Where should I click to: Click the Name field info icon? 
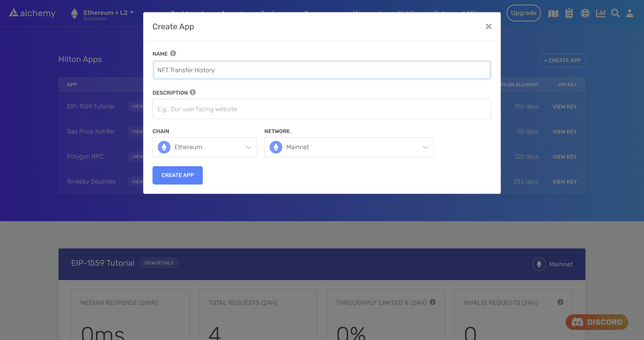point(173,53)
